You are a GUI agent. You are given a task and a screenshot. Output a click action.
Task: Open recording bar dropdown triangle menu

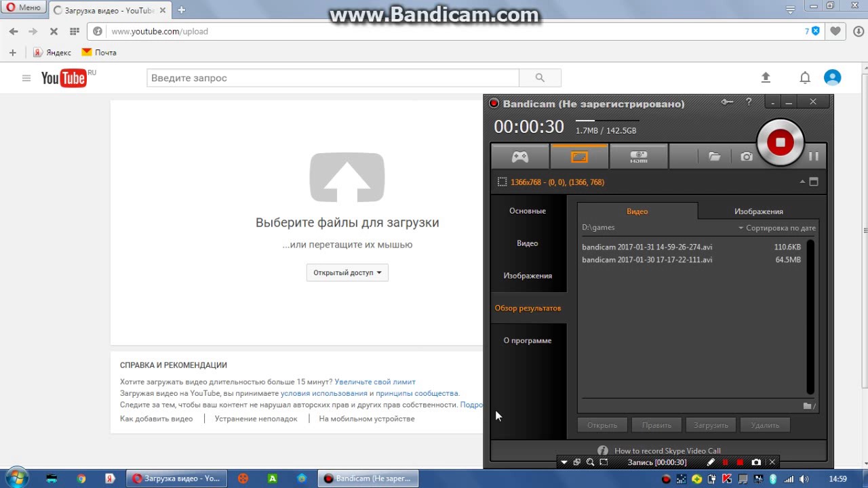click(x=564, y=462)
